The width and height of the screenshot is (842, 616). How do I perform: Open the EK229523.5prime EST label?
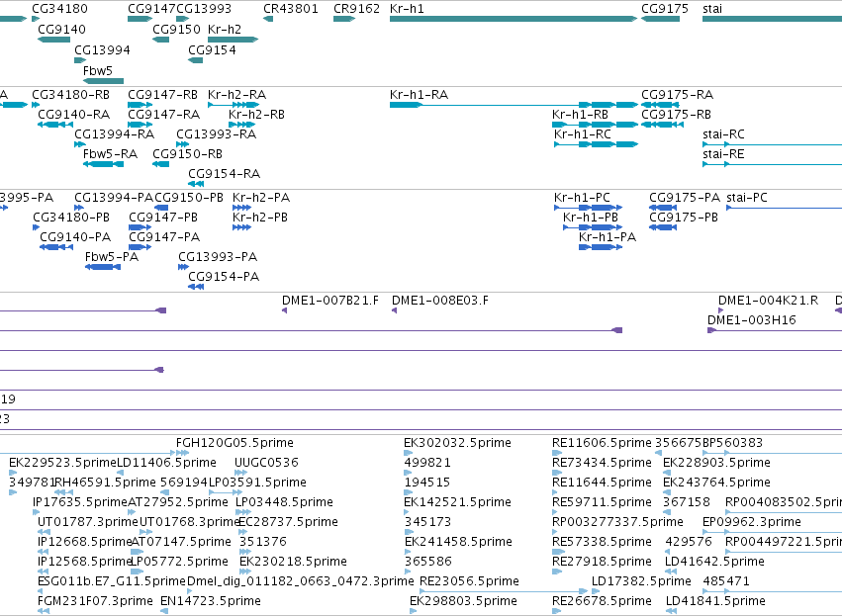point(62,463)
